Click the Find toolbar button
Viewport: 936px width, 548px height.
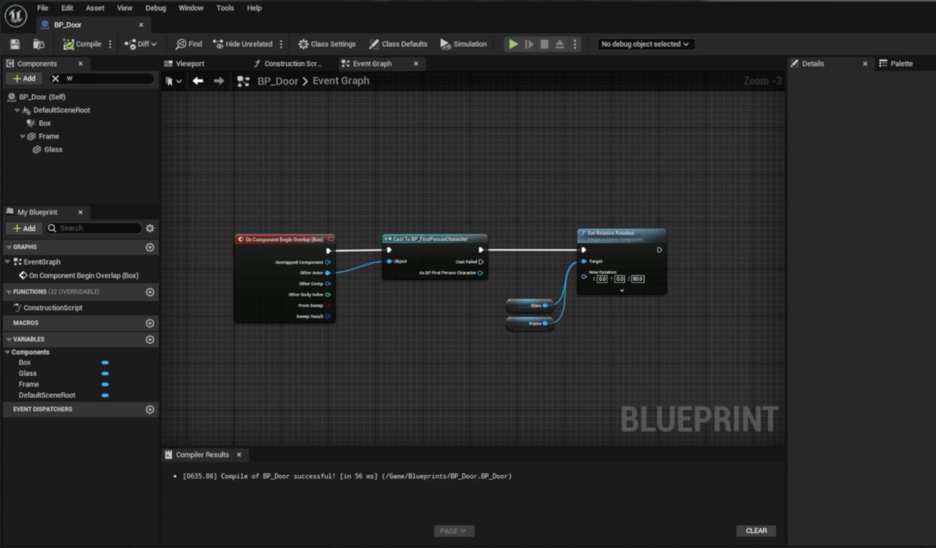[x=189, y=44]
